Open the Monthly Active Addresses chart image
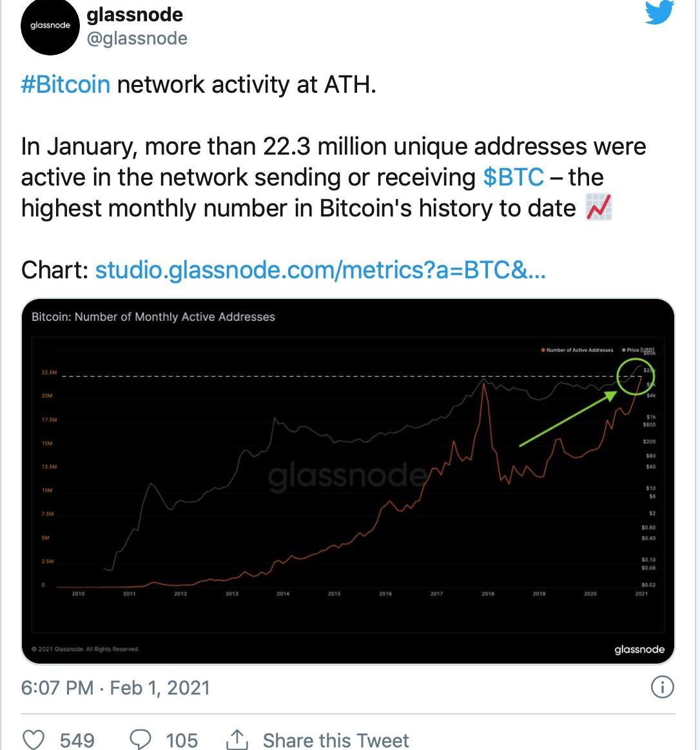Viewport: 700px width, 750px height. pyautogui.click(x=348, y=480)
